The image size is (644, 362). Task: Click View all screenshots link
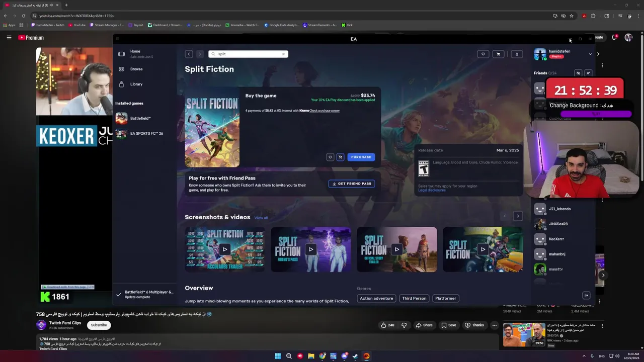[261, 218]
